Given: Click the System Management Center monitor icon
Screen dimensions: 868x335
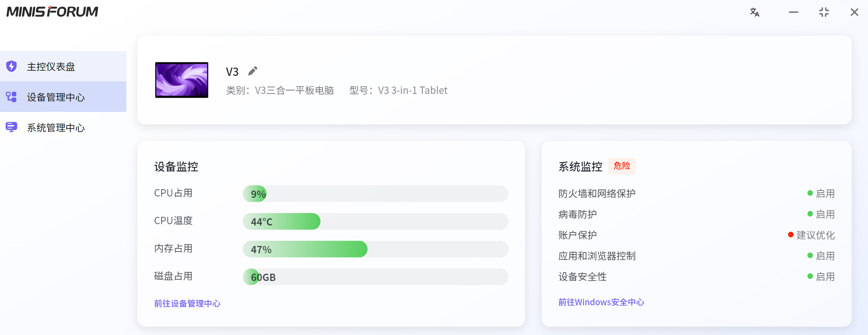Looking at the screenshot, I should [x=11, y=127].
